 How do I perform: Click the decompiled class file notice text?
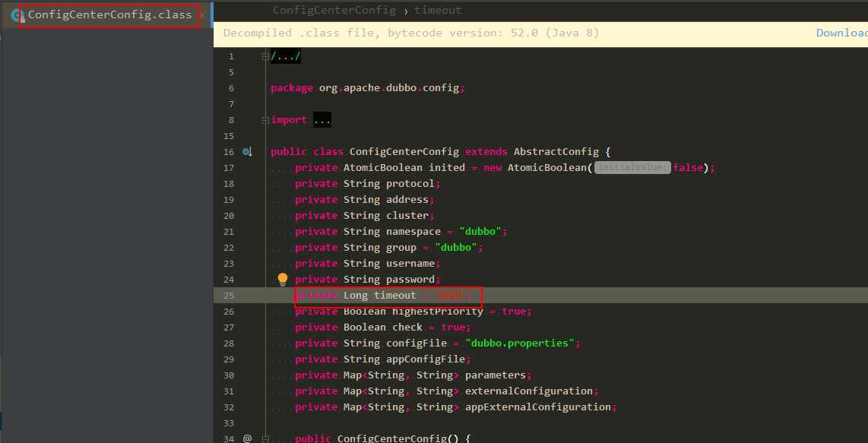[410, 33]
